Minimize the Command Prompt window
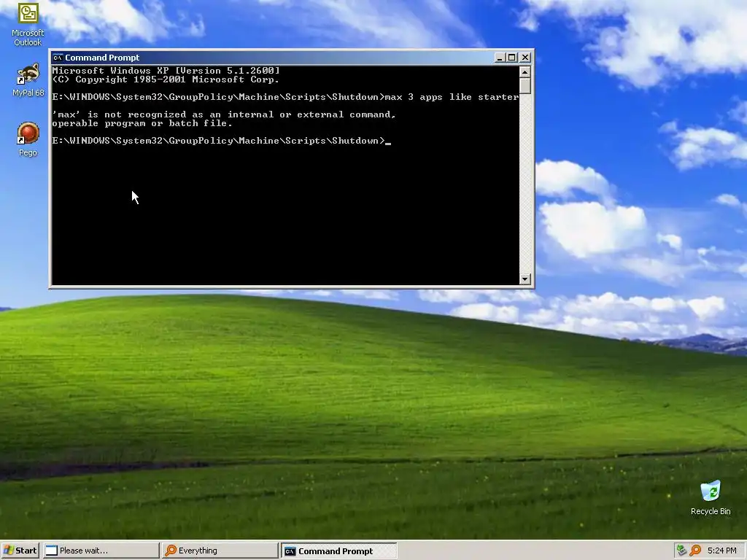The width and height of the screenshot is (747, 560). tap(500, 58)
